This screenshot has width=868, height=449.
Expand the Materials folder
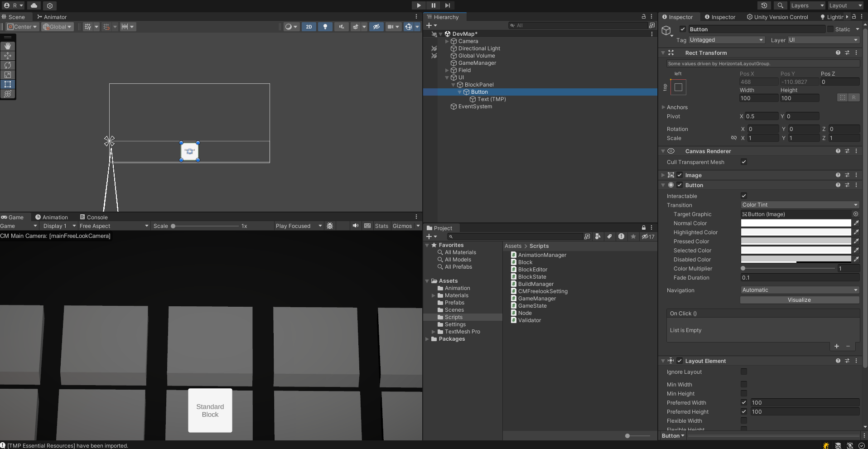click(x=434, y=295)
